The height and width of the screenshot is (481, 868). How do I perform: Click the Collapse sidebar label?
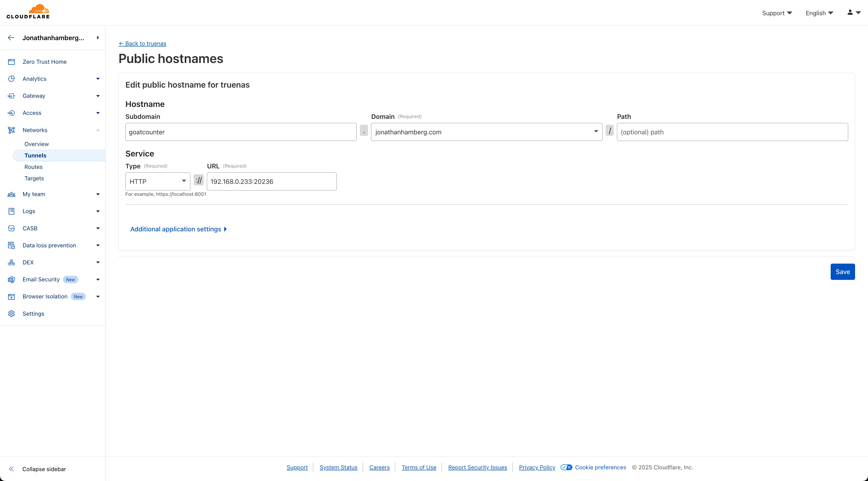point(44,469)
